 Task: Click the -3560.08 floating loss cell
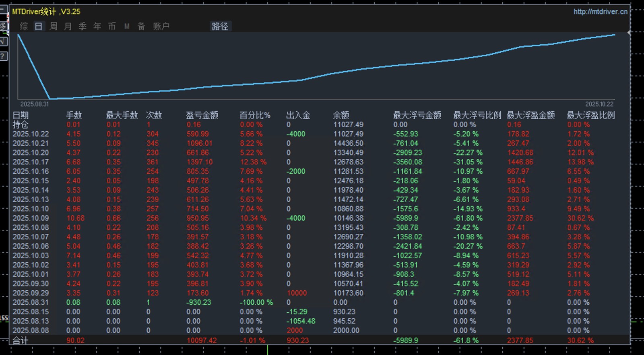coord(408,162)
